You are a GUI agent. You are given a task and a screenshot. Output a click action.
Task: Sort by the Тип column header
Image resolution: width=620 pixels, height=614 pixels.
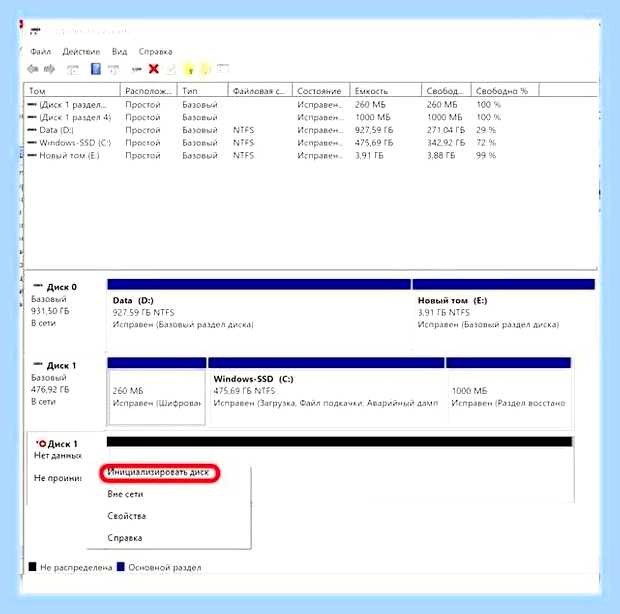[x=202, y=91]
